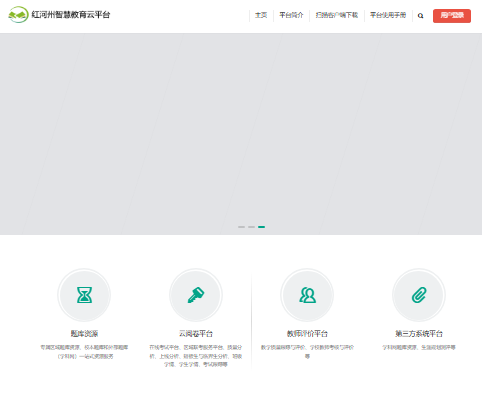Click the 红河州智慧教育云平台 site title text

click(x=71, y=15)
